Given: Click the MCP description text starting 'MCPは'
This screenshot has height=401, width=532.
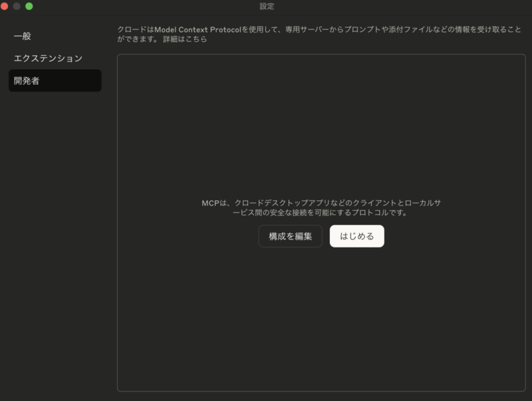Looking at the screenshot, I should pyautogui.click(x=321, y=207).
